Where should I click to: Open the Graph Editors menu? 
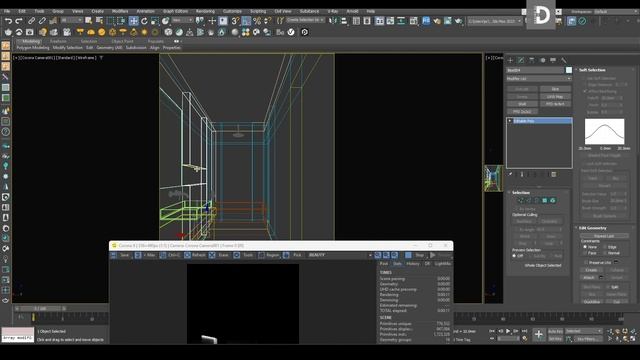click(175, 11)
